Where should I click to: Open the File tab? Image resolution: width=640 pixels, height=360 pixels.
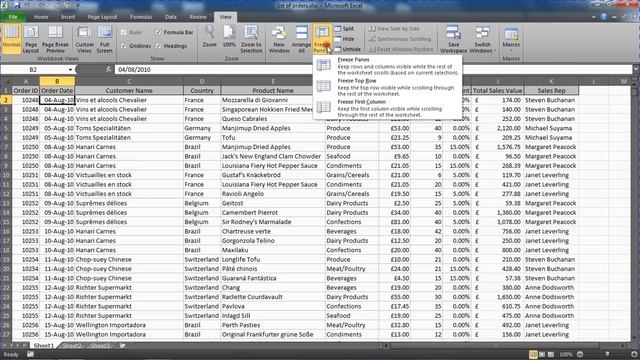13,17
